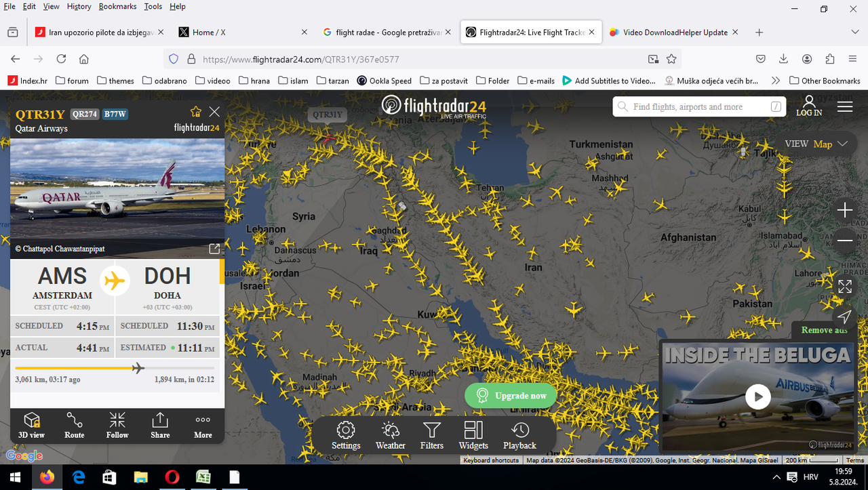Zoom in on the map

[x=845, y=211]
